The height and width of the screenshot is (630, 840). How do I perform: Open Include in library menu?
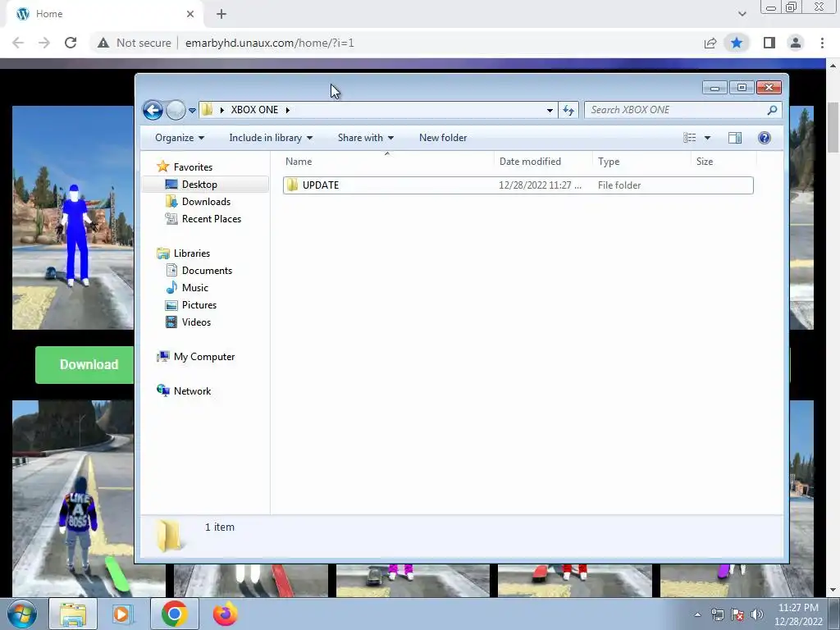point(271,138)
